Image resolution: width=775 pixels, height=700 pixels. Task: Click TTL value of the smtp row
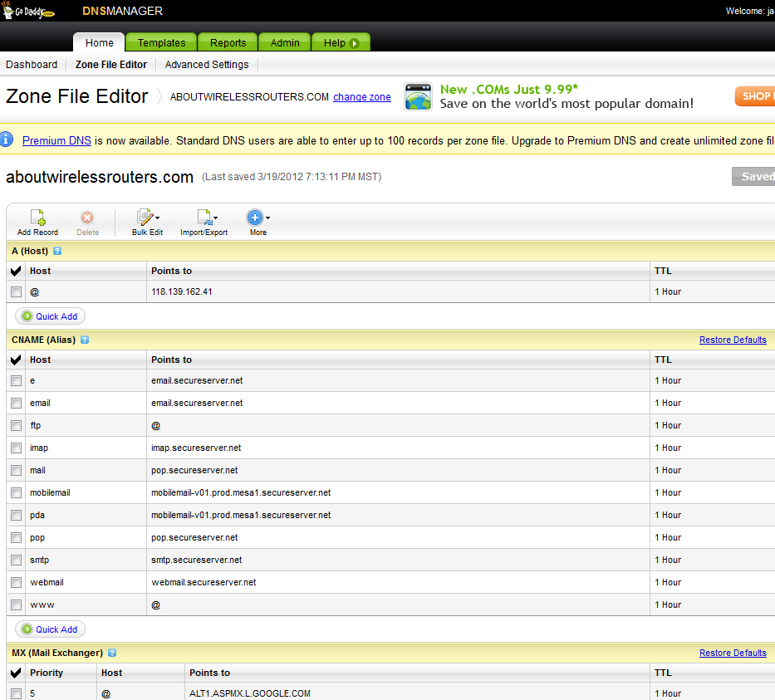(x=668, y=560)
